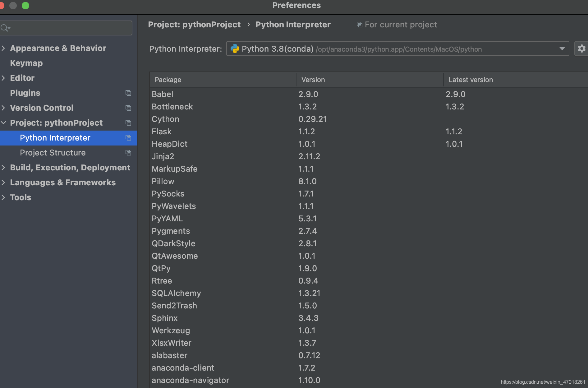The width and height of the screenshot is (588, 388).
Task: Open the interpreter settings gear button
Action: 581,49
